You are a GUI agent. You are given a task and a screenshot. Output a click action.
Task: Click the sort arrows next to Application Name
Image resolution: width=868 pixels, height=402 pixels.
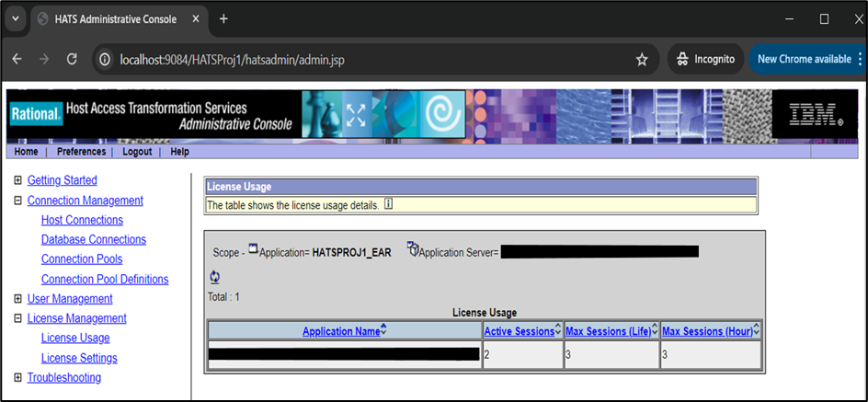[x=383, y=331]
